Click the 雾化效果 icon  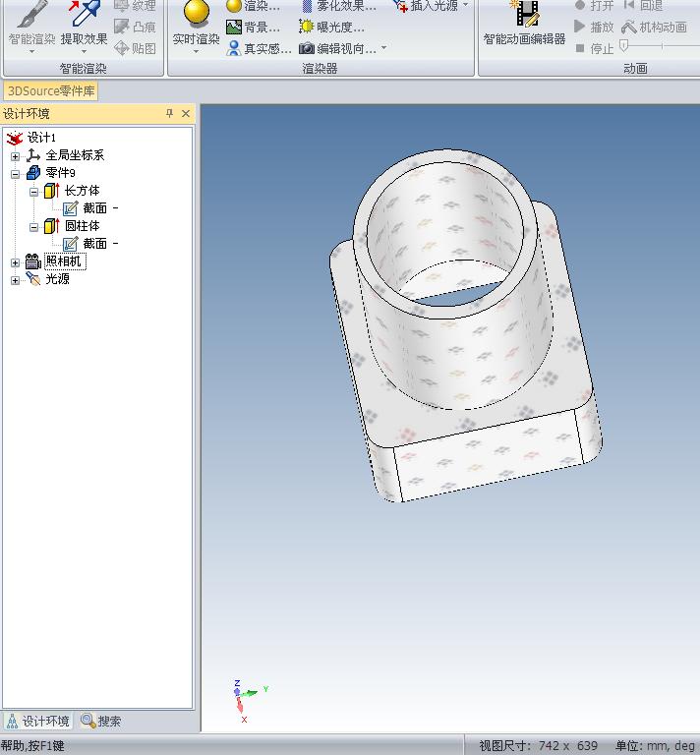[307, 6]
